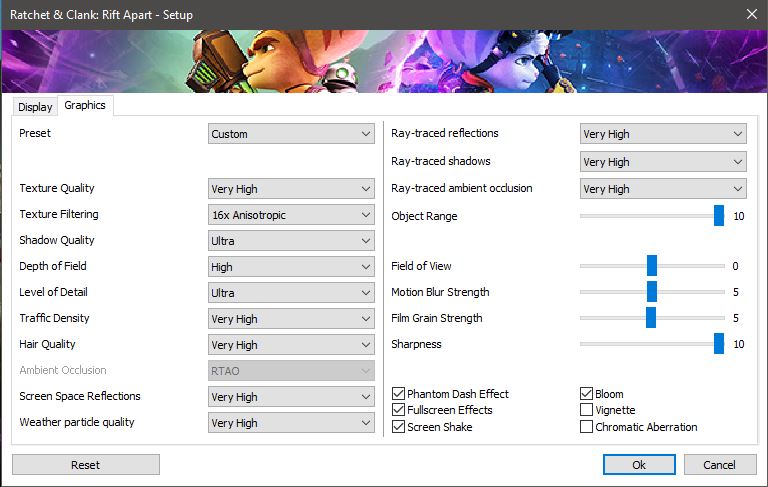Uncheck Fullscreen Effects
The image size is (768, 487).
pos(398,410)
